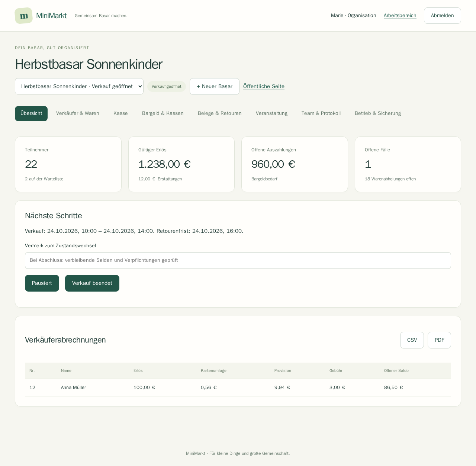Click the Provision column header
Viewport: 476px width, 466px height.
pyautogui.click(x=283, y=371)
